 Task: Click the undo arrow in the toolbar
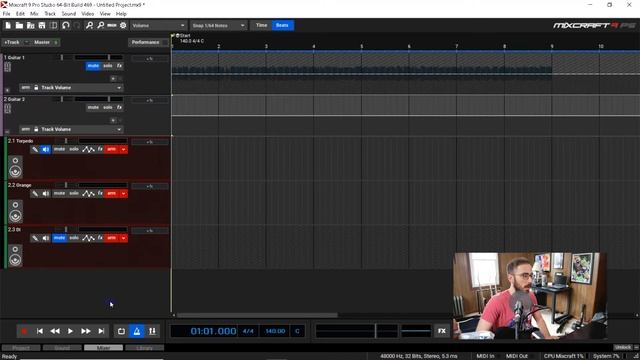[66, 25]
